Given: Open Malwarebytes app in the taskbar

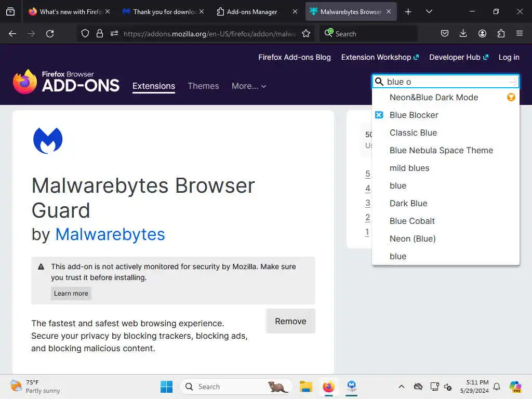Looking at the screenshot, I should pyautogui.click(x=352, y=386).
